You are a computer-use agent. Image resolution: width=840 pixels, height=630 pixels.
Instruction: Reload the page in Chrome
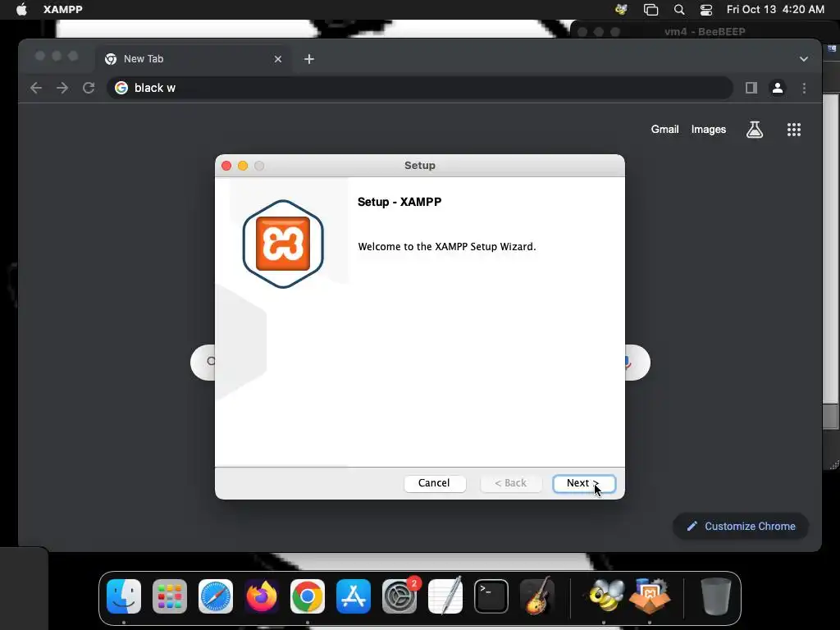point(89,88)
